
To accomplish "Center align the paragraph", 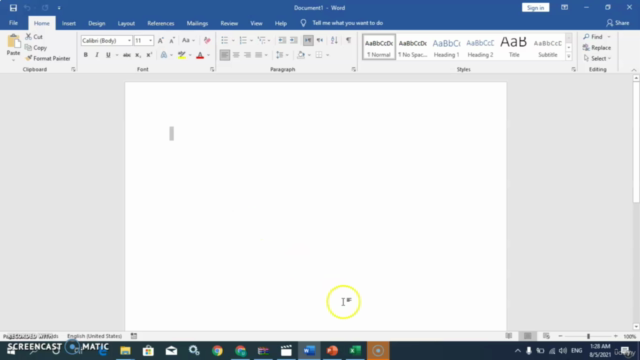I will click(236, 55).
